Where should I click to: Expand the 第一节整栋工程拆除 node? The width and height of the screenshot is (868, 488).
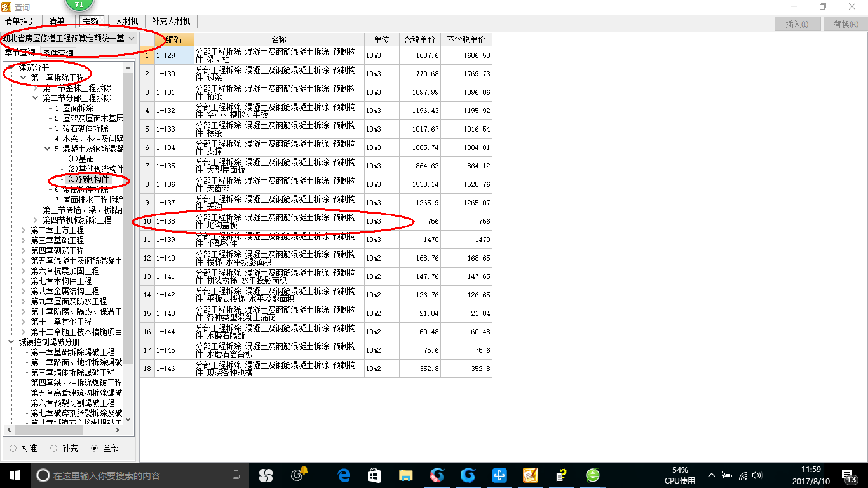pos(36,88)
